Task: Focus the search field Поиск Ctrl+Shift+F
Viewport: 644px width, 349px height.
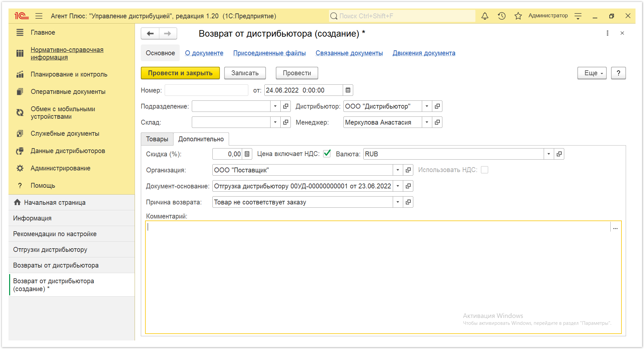Action: [402, 16]
